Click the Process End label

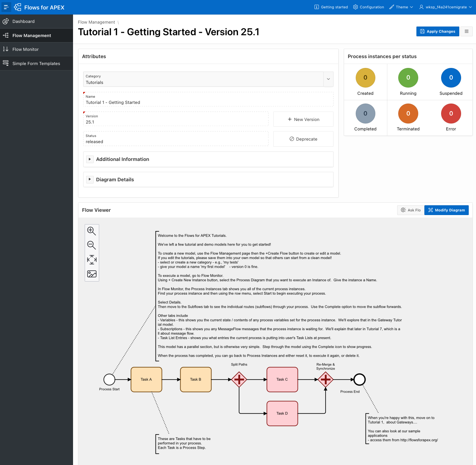click(350, 392)
